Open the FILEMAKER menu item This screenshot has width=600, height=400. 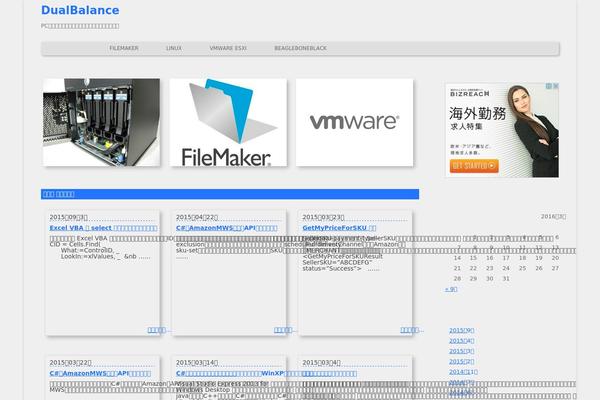123,48
